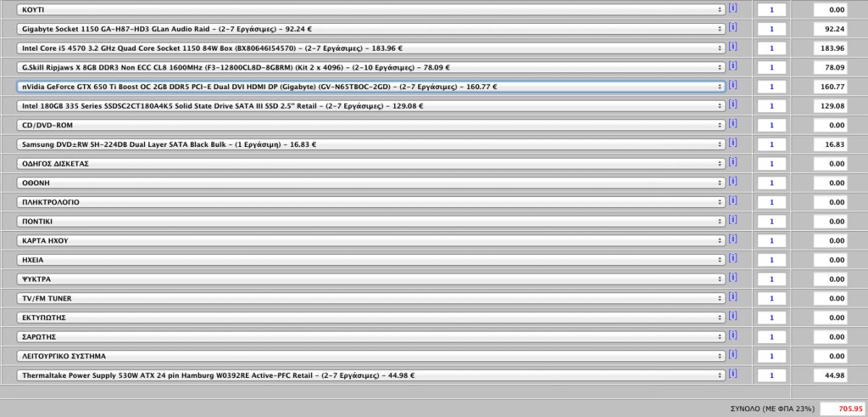Click the info icon beside ΚΟΥΤΙ

point(733,8)
